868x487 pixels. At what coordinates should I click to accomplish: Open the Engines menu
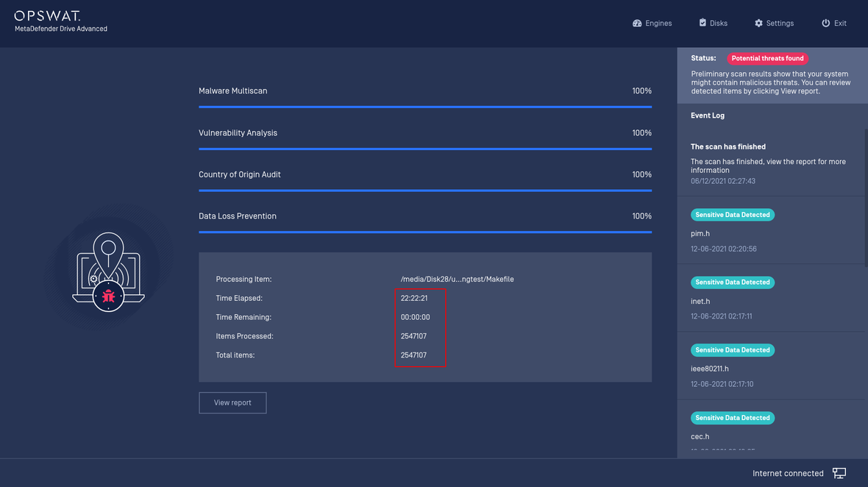(652, 24)
